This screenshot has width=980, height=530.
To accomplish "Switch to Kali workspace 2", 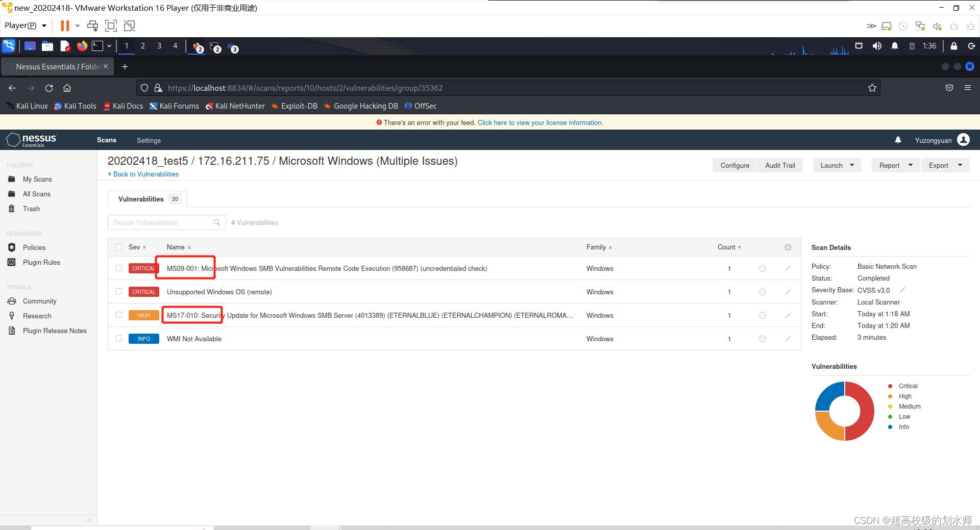I will coord(143,46).
